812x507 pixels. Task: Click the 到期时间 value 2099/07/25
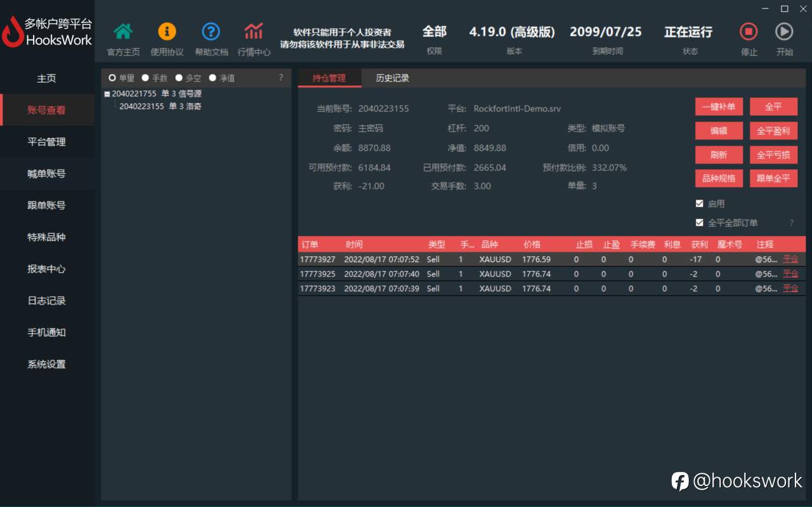point(606,32)
